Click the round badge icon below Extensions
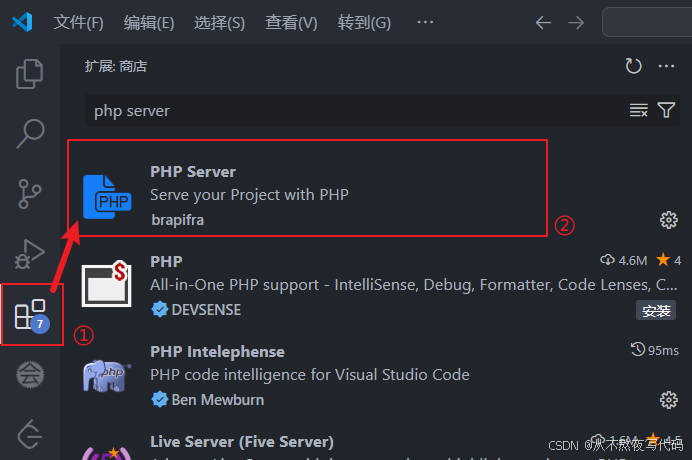This screenshot has width=692, height=460. 30,375
